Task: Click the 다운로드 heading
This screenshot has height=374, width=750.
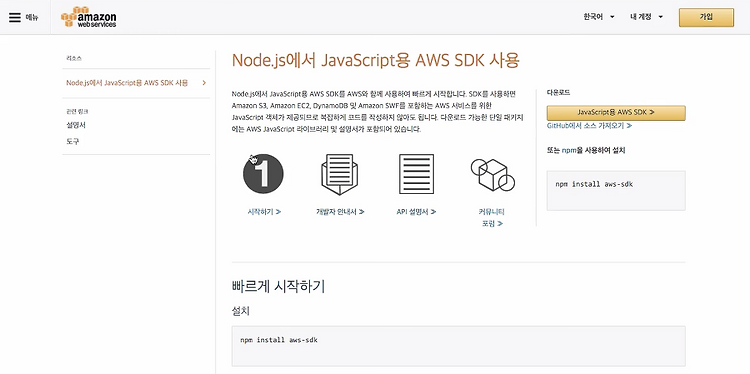Action: point(558,93)
